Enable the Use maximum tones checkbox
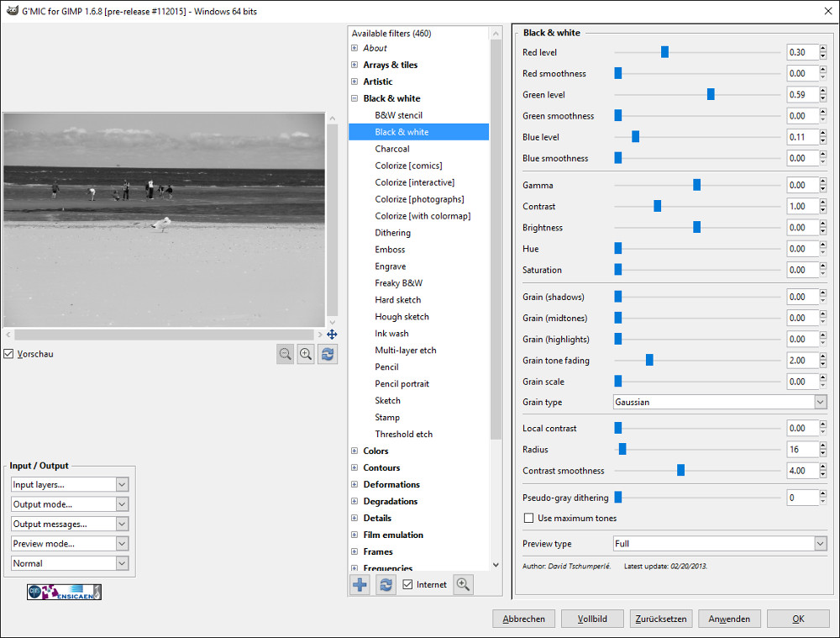The height and width of the screenshot is (638, 840). pos(528,519)
